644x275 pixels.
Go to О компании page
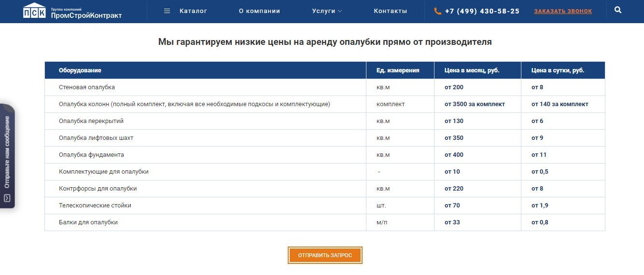click(x=259, y=11)
